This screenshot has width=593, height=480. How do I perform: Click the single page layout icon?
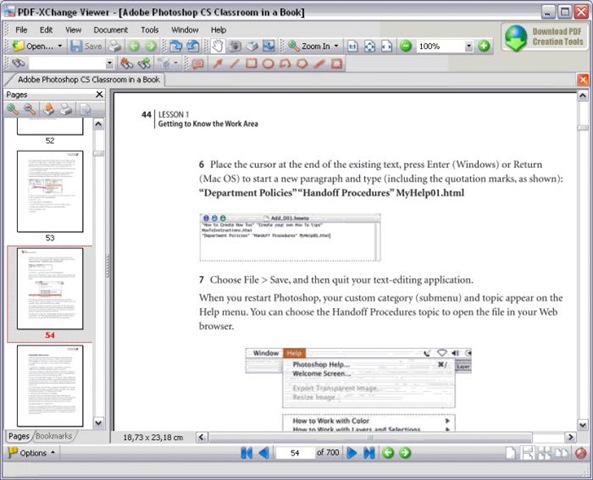[511, 453]
